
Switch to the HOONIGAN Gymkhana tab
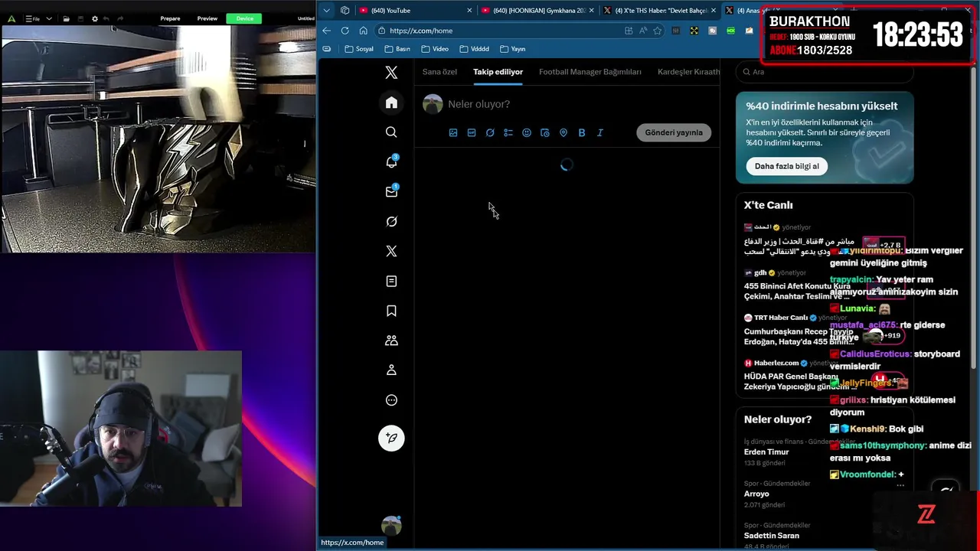pyautogui.click(x=537, y=10)
